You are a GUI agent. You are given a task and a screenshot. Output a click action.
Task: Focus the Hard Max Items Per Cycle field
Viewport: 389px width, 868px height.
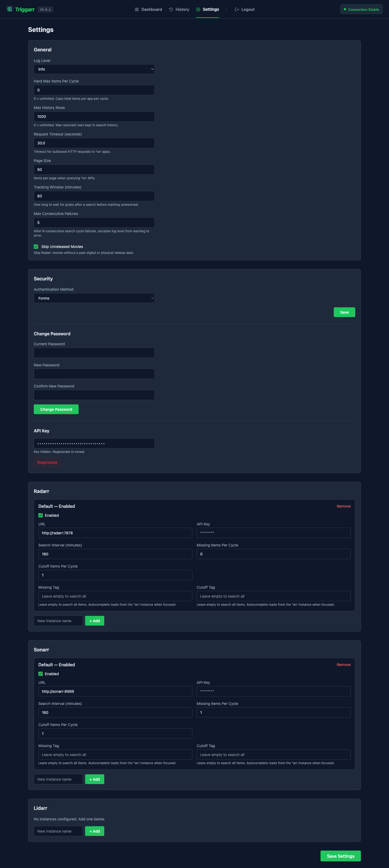tap(94, 90)
